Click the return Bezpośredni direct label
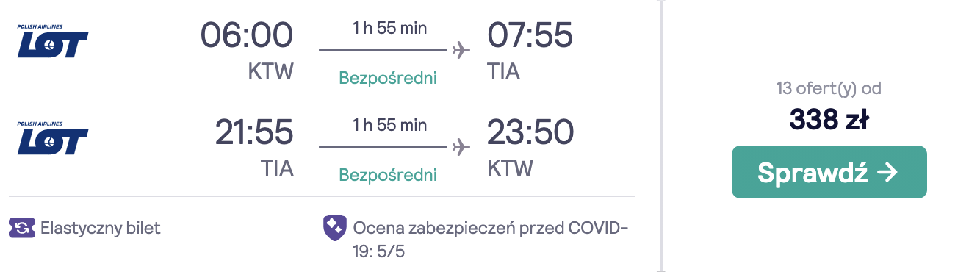Screen dimensions: 980x272 (x=388, y=175)
